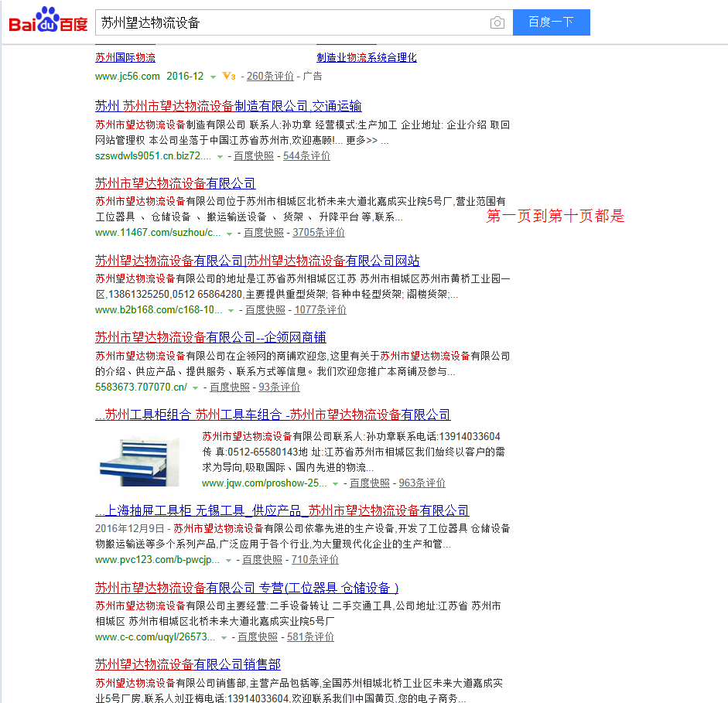The height and width of the screenshot is (703, 728).
Task: Click the www.11467.com/suzhou green URL
Action: tap(158, 233)
